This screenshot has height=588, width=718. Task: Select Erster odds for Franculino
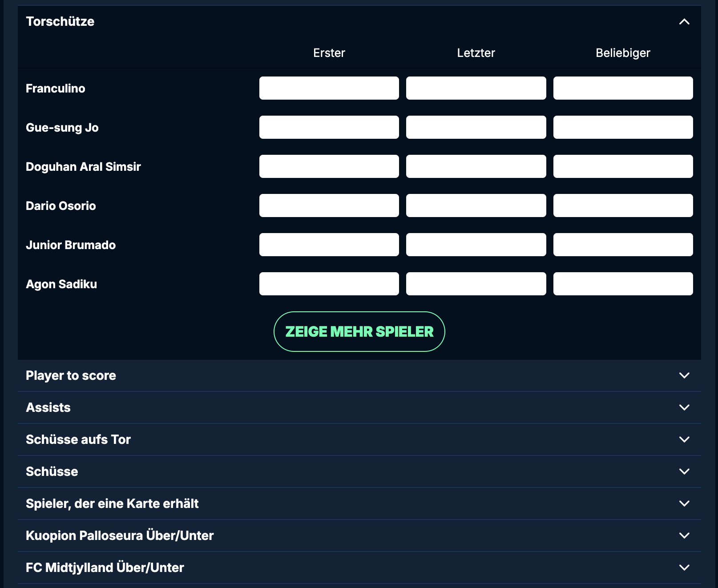pos(329,88)
